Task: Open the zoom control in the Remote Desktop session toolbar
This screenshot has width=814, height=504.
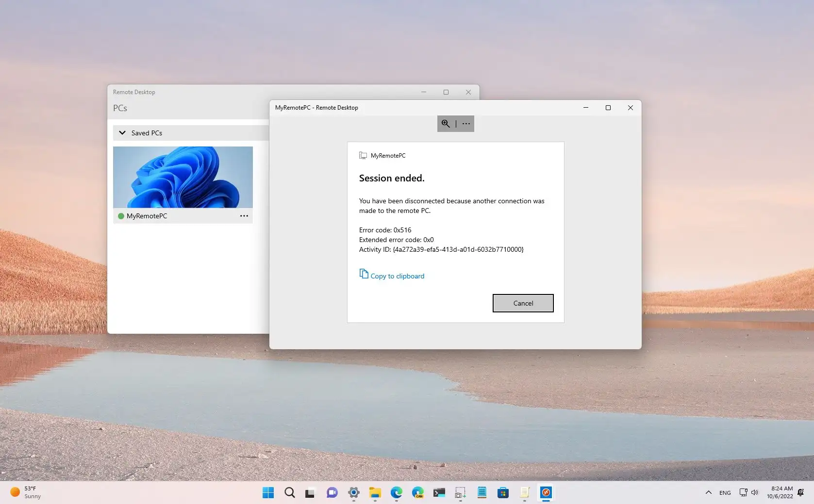Action: (x=445, y=123)
